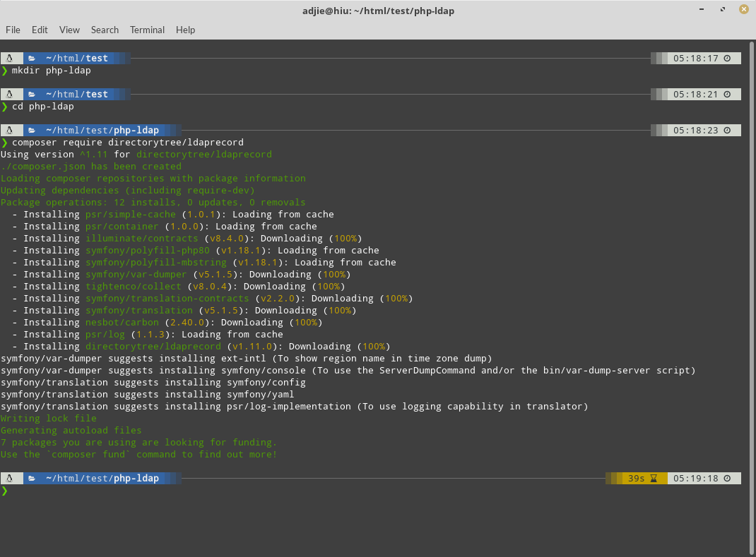Click the 'Installing psr/container' line
The width and height of the screenshot is (756, 557).
coord(165,227)
